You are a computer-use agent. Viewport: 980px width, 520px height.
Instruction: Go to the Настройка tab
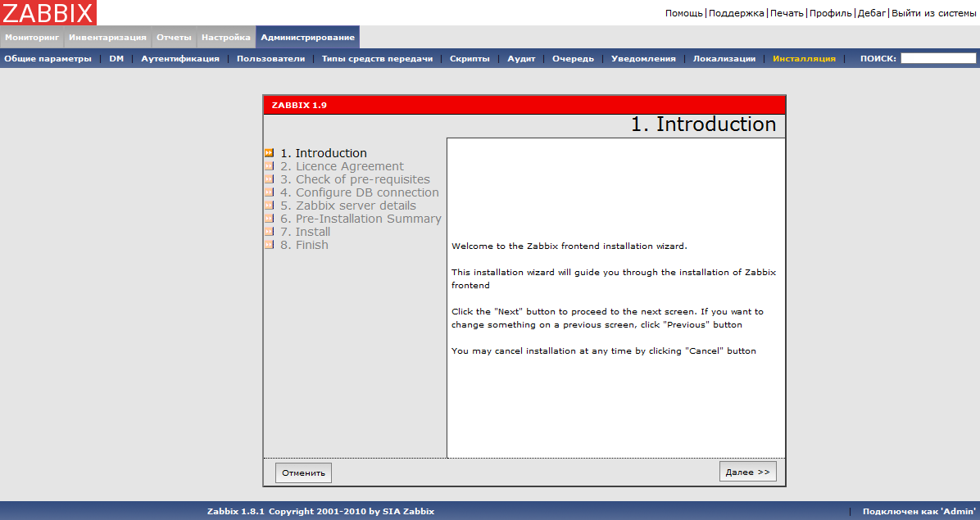tap(225, 38)
